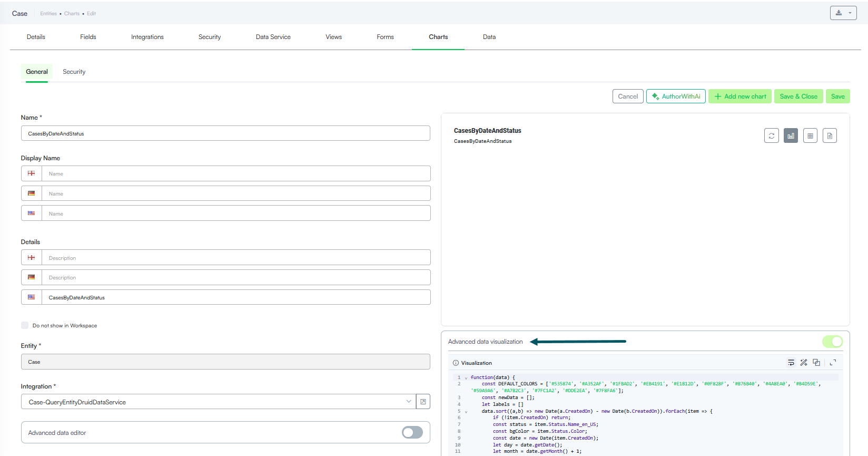Open the Views tab
The height and width of the screenshot is (456, 868).
coord(334,37)
